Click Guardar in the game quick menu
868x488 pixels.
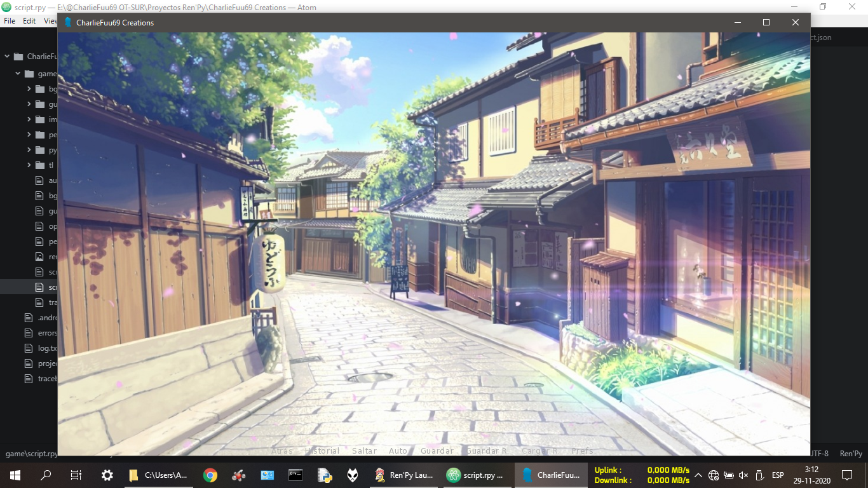[437, 451]
